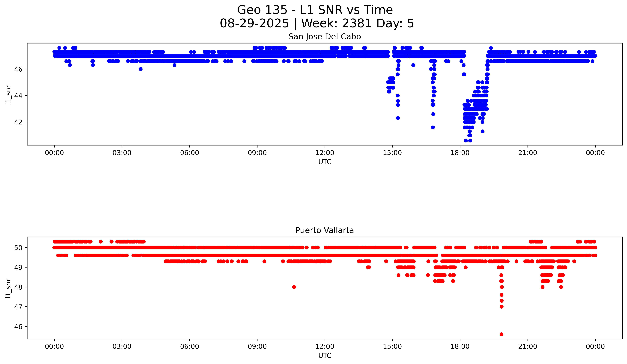
Task: Click the y-axis tick label 42 on the top plot
Action: click(x=18, y=122)
